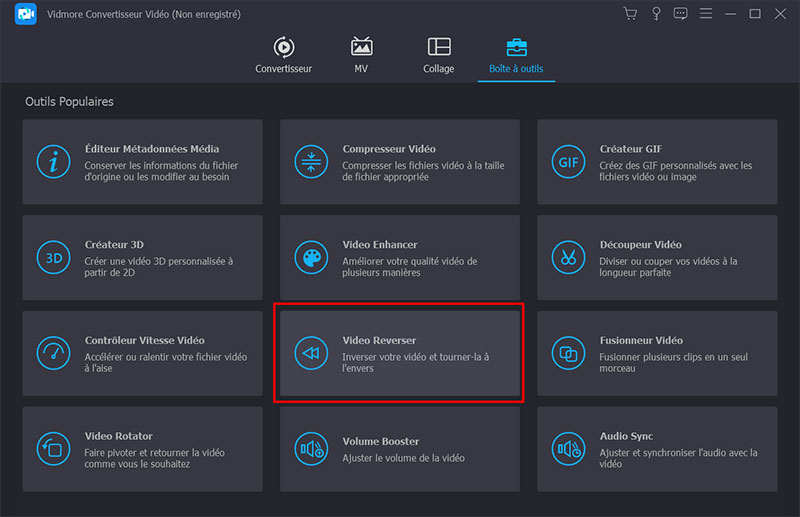Go to the Collage tab
Image resolution: width=800 pixels, height=517 pixels.
tap(438, 56)
